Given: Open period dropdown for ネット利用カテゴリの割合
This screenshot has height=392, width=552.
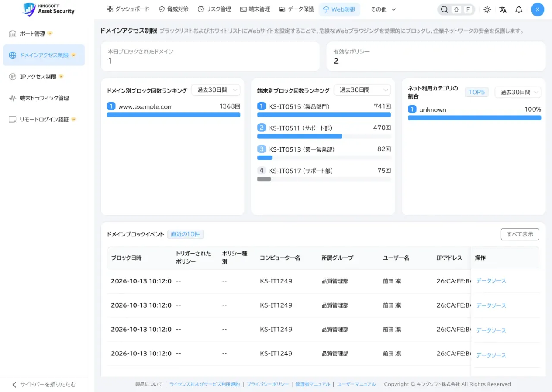Looking at the screenshot, I should point(518,92).
